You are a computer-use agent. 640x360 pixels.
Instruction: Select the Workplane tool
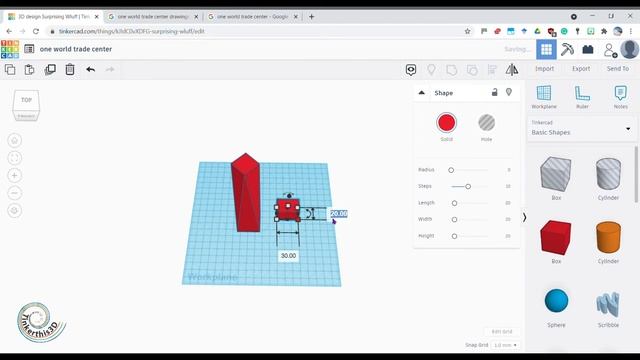point(544,97)
